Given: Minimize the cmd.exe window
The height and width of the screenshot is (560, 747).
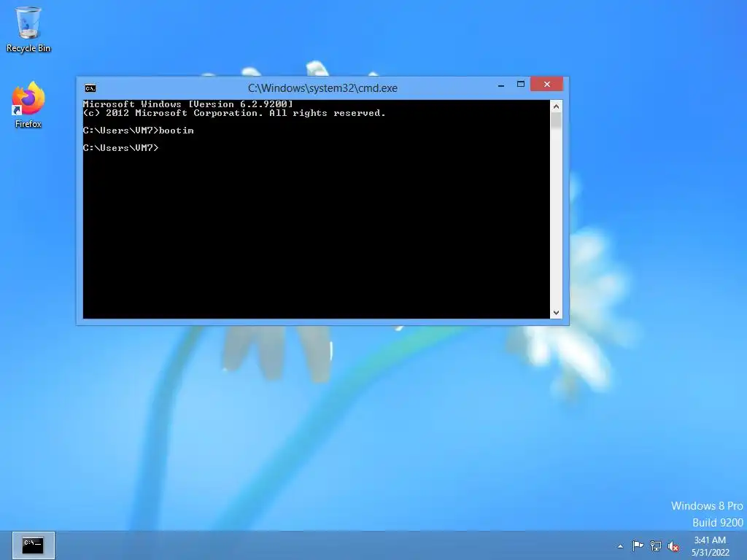Looking at the screenshot, I should [x=501, y=85].
